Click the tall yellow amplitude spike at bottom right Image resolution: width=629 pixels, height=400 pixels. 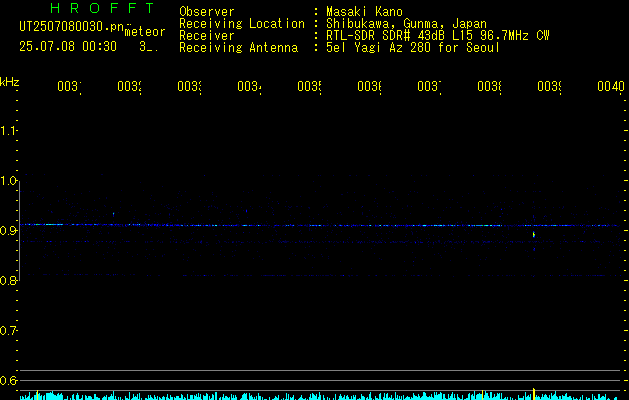coord(534,394)
